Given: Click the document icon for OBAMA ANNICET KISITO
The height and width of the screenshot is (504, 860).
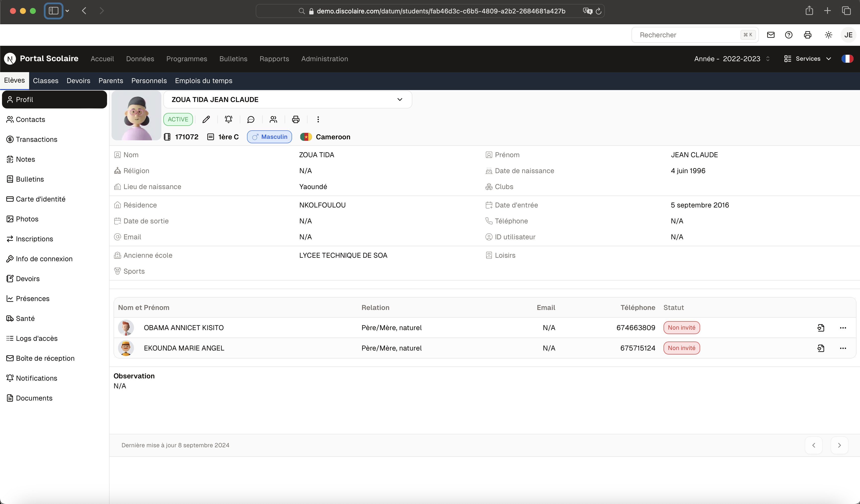Looking at the screenshot, I should [x=821, y=328].
